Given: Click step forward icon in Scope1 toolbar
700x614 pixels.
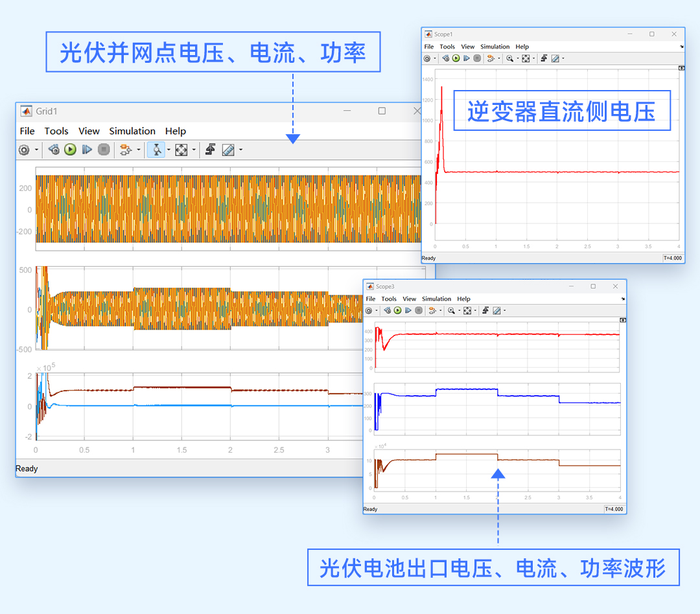Looking at the screenshot, I should tap(467, 58).
